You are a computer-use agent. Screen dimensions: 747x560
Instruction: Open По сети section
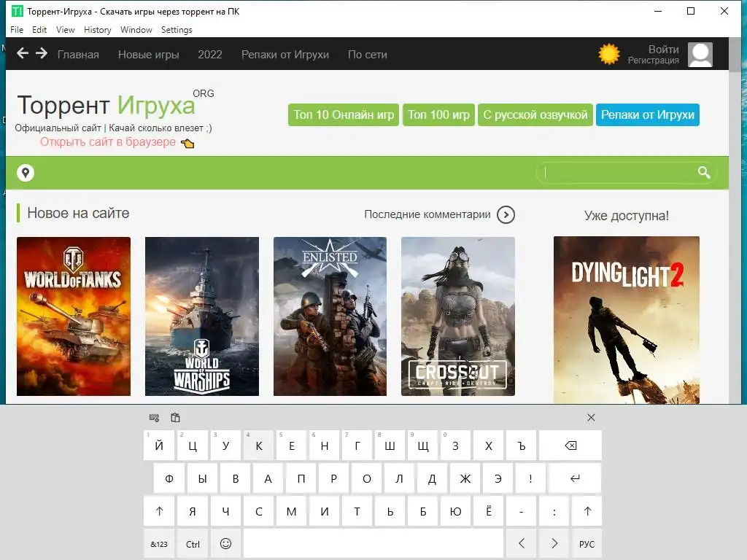pos(368,54)
